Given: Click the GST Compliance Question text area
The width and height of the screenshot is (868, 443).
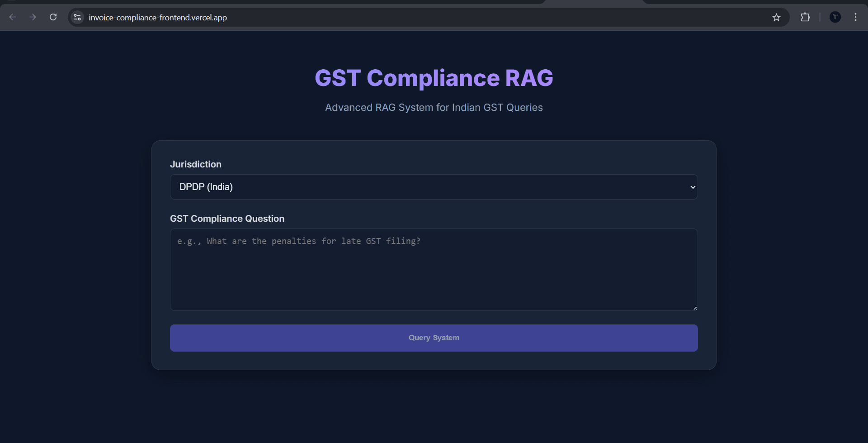Looking at the screenshot, I should click(x=434, y=270).
